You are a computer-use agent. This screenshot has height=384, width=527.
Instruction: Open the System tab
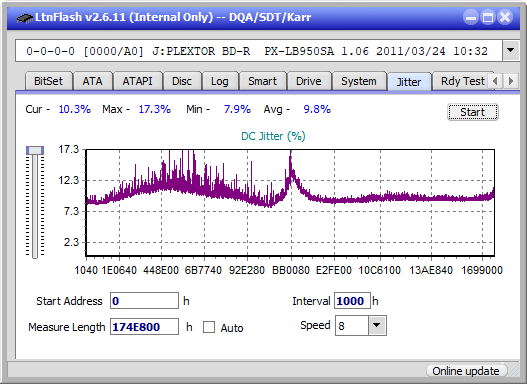tap(359, 81)
